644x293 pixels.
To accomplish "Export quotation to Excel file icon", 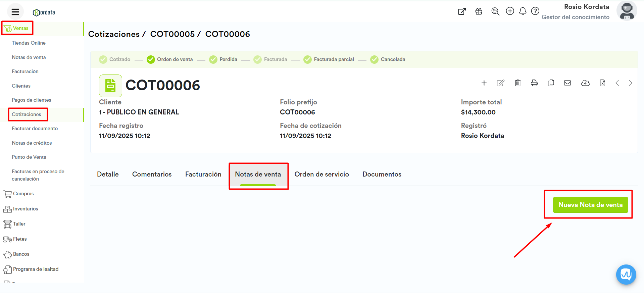I will (602, 83).
